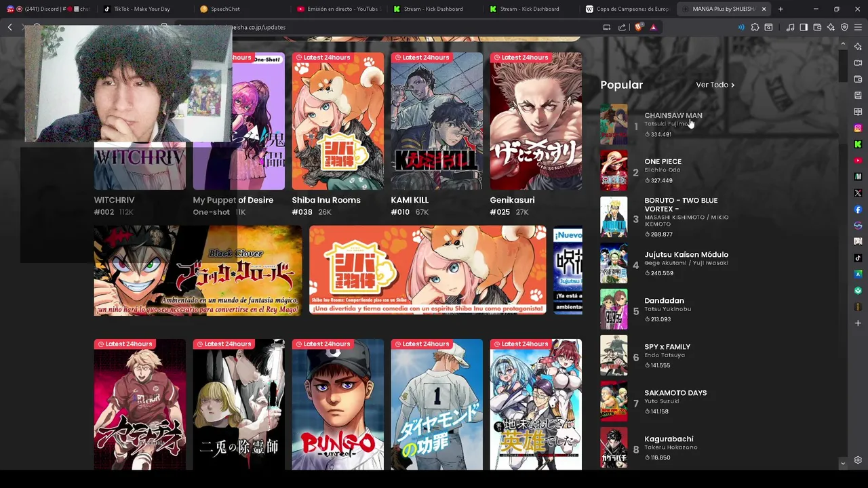Screen dimensions: 868x488
Task: Click Ver Todo link next to Popular
Action: point(715,85)
